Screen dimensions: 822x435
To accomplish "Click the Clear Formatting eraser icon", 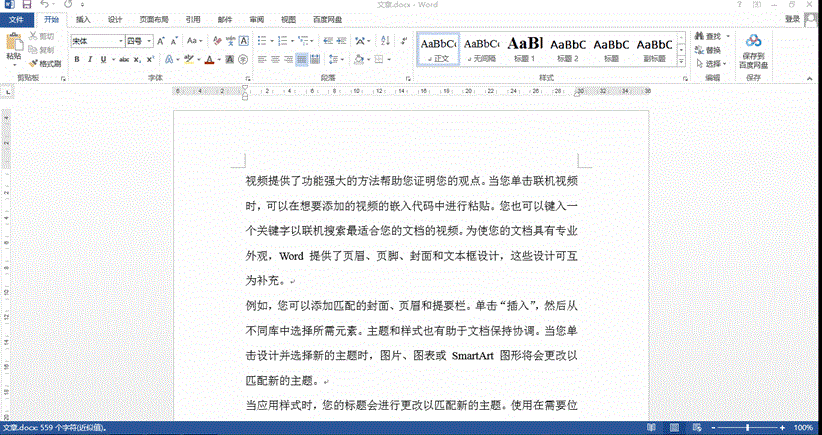I will (215, 41).
